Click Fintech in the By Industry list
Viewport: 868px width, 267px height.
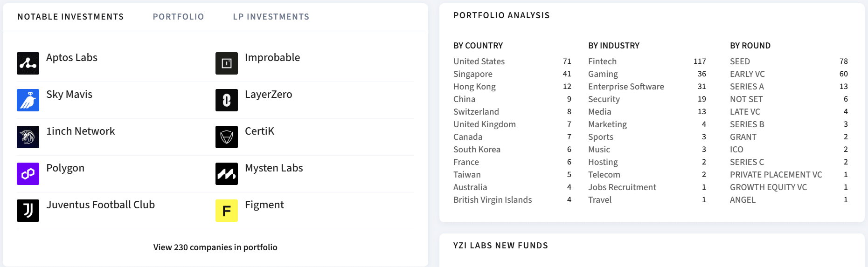click(602, 62)
